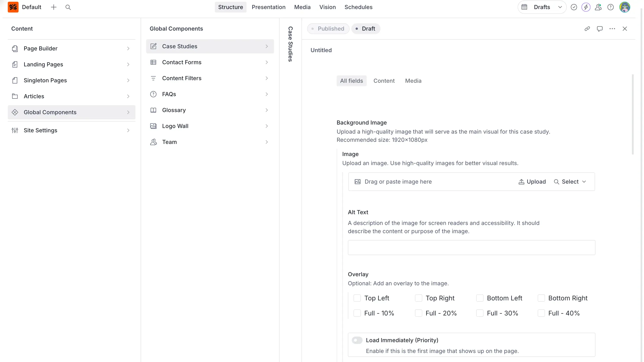Switch to the Presentation tab
The width and height of the screenshot is (644, 362).
tap(269, 7)
